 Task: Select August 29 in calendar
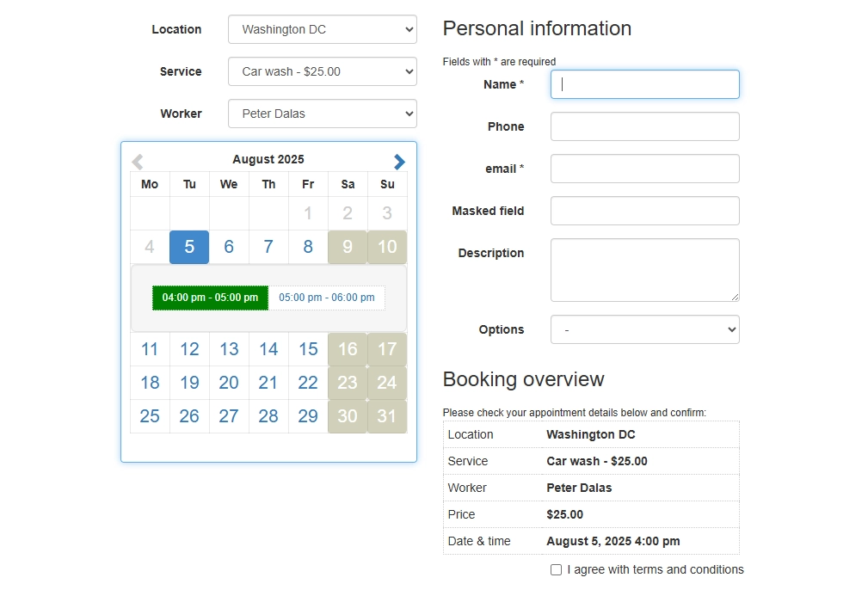coord(308,416)
